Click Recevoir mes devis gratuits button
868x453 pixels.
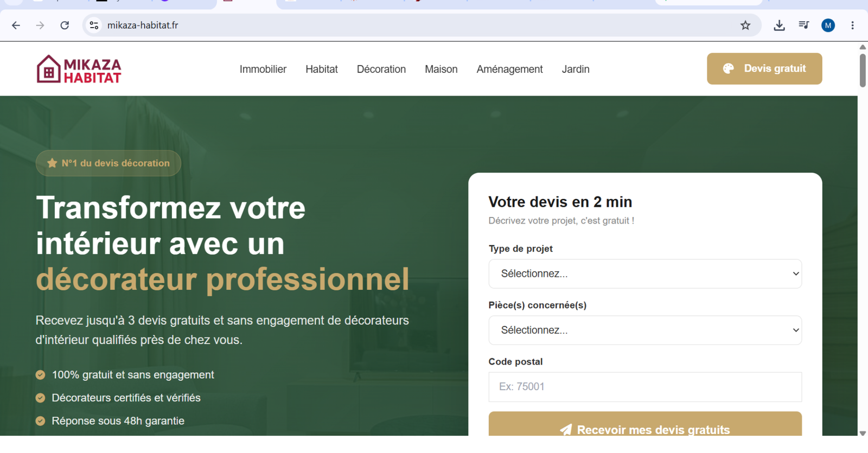tap(645, 424)
